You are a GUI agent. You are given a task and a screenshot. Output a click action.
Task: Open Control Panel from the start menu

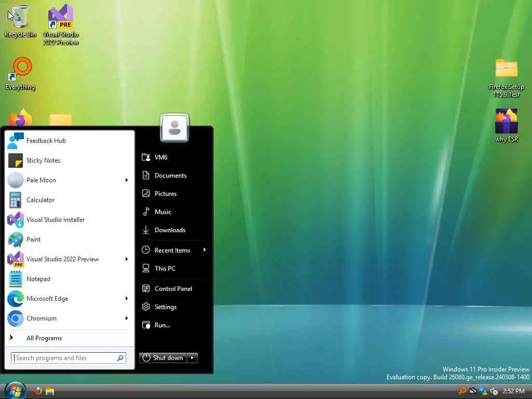(x=174, y=289)
